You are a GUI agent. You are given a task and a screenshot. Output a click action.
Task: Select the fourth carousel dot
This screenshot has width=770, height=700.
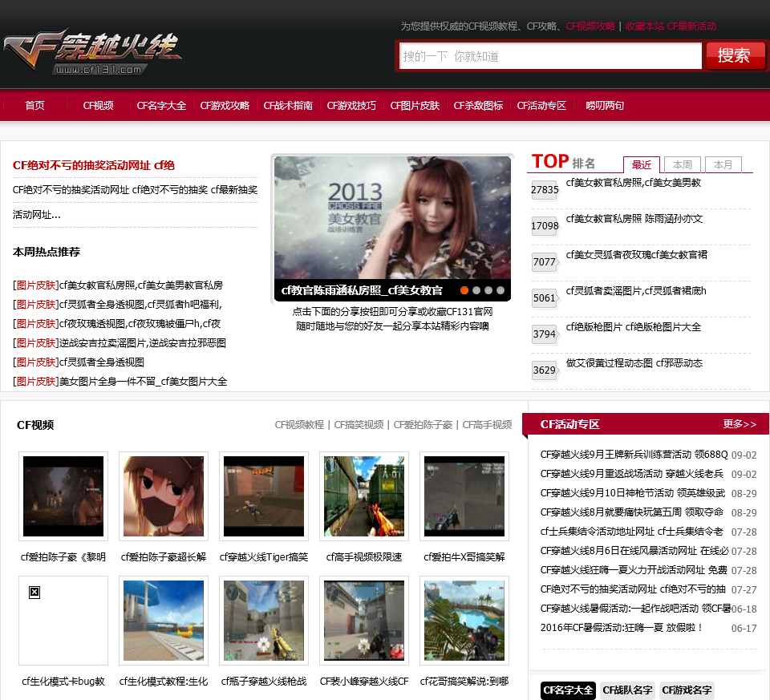pos(500,290)
